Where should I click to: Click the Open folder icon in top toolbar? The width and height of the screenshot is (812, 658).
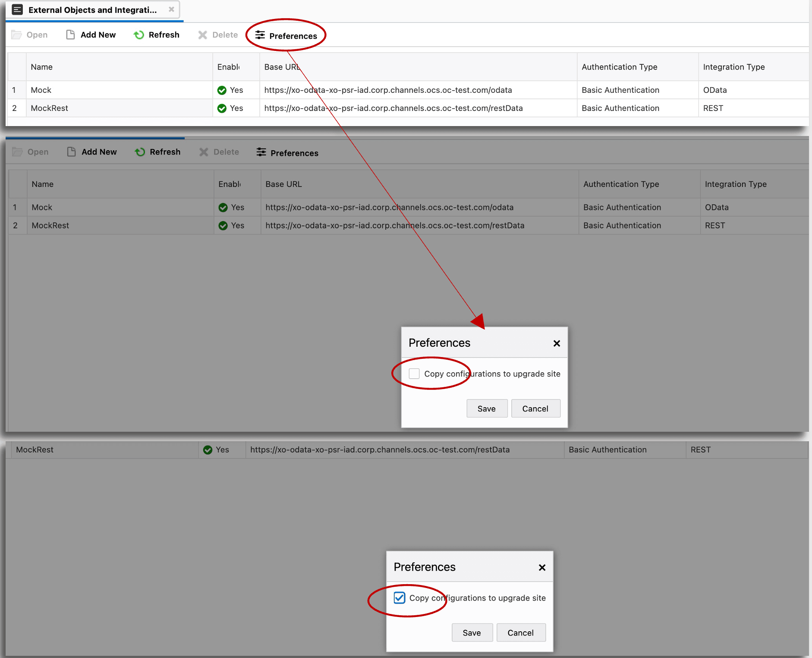point(16,35)
